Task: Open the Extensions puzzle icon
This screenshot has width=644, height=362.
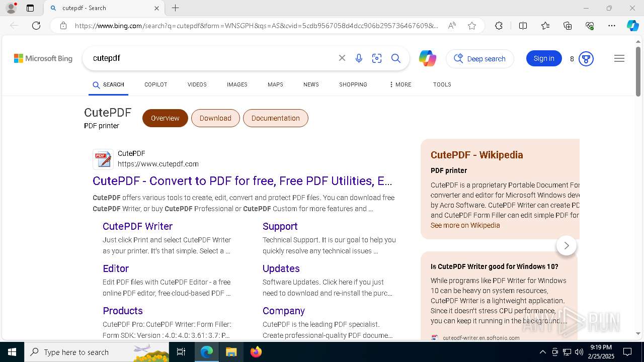Action: (499, 26)
